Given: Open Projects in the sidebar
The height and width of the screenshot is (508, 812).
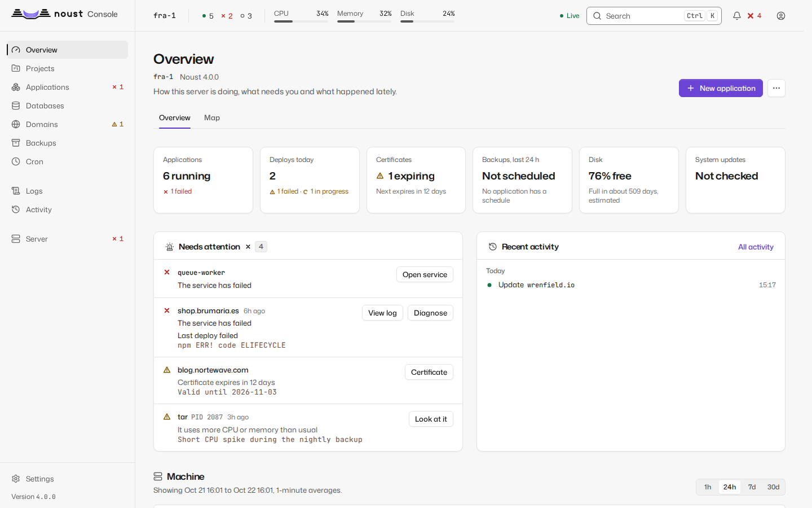Looking at the screenshot, I should [x=68, y=68].
